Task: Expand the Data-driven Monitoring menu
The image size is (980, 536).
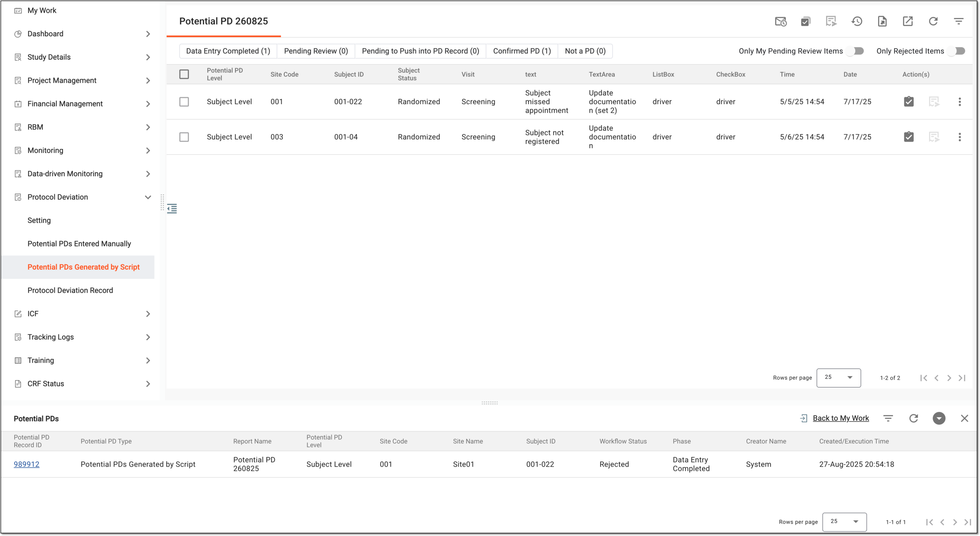Action: click(148, 174)
